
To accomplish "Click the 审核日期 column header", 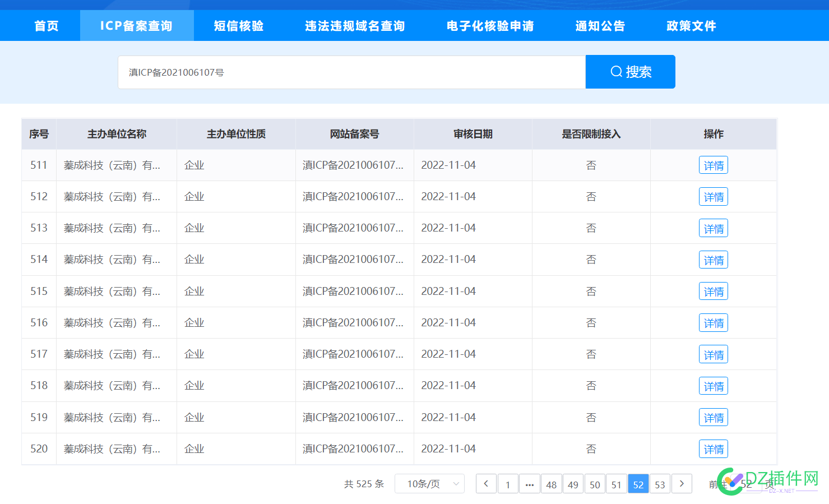I will (473, 134).
